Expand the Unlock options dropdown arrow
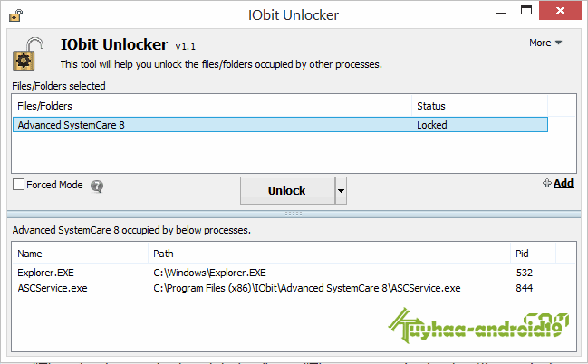The height and width of the screenshot is (364, 588). [341, 190]
